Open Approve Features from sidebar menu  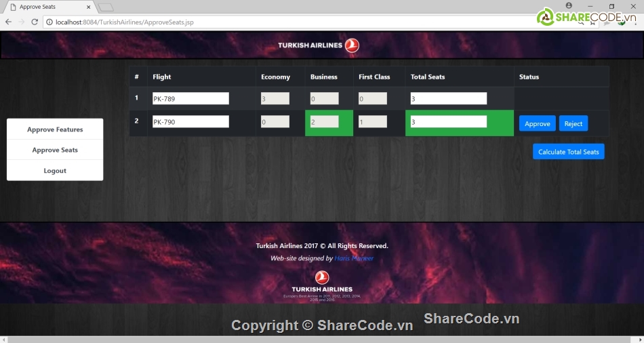[x=55, y=129]
